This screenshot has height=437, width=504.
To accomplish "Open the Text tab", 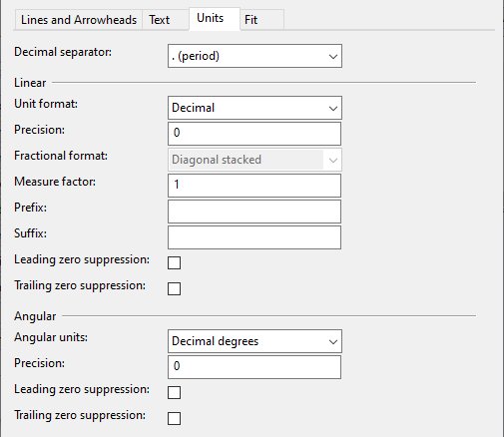I will pos(166,20).
